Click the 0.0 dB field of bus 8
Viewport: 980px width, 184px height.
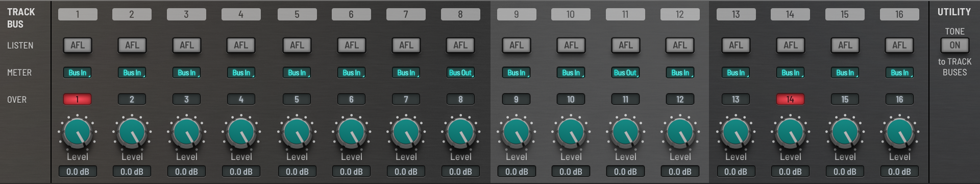click(x=460, y=172)
